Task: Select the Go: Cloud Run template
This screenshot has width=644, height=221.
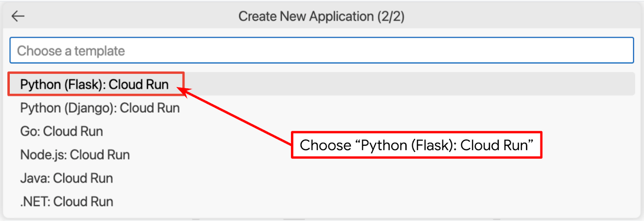Action: click(62, 131)
